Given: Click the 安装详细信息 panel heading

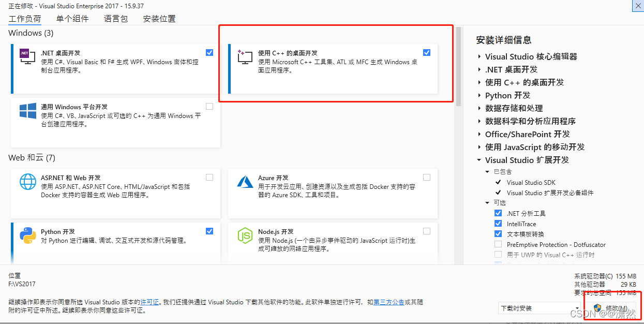Looking at the screenshot, I should [503, 40].
